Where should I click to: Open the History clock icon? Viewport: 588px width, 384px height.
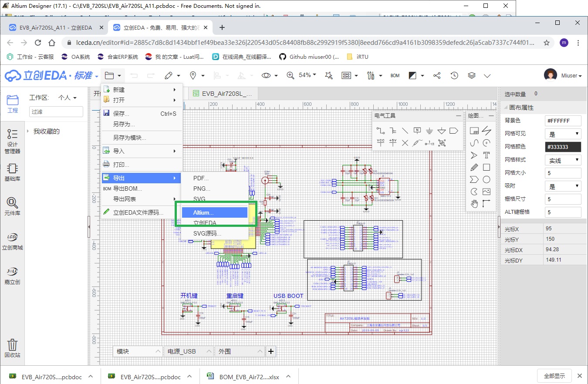[x=454, y=76]
